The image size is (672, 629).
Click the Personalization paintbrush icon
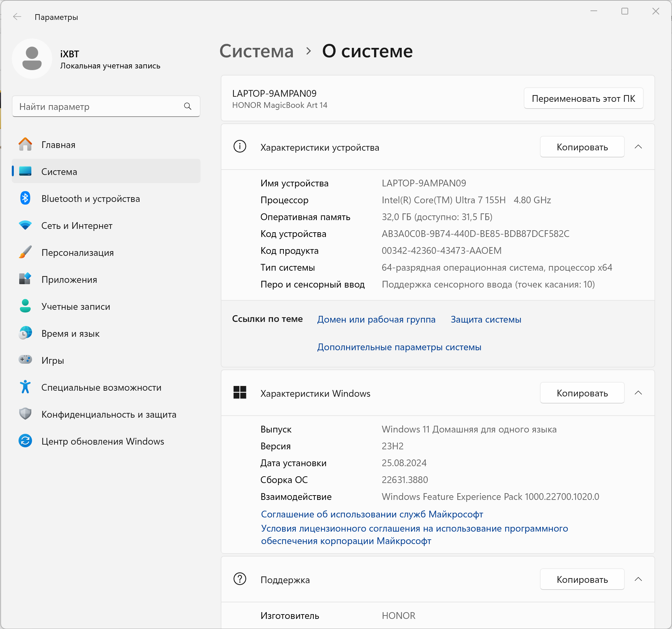coord(25,252)
